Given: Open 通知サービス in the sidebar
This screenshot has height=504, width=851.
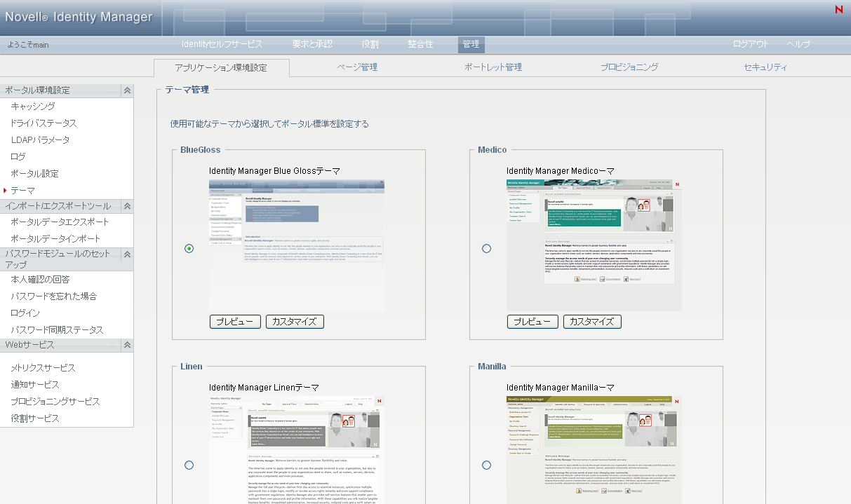Looking at the screenshot, I should [35, 385].
